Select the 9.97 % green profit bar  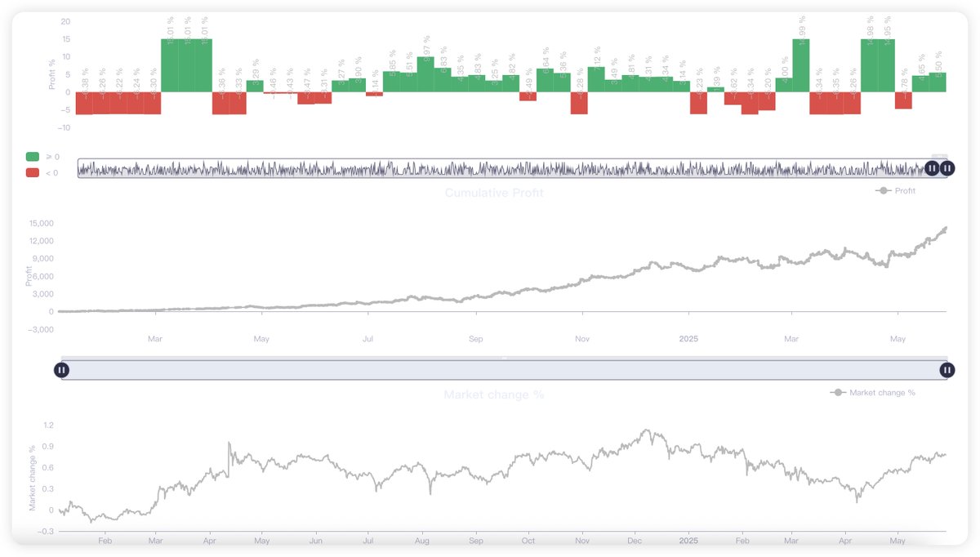[x=425, y=74]
